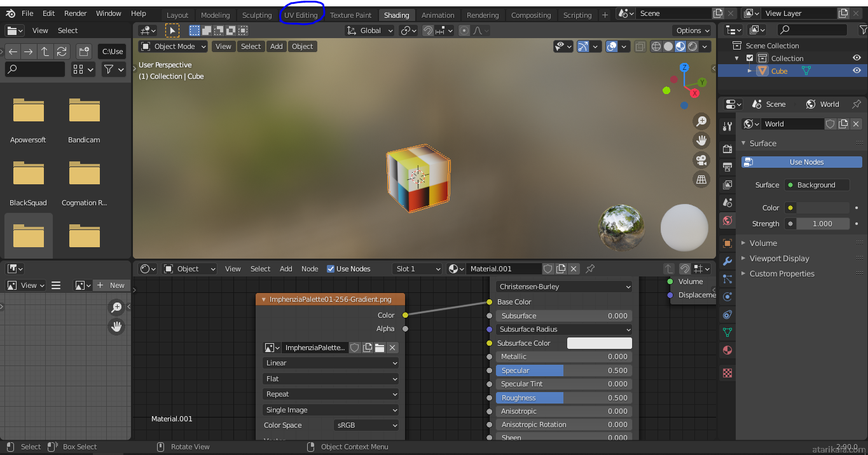Open the Flat projection dropdown
This screenshot has width=868, height=455.
tap(331, 379)
